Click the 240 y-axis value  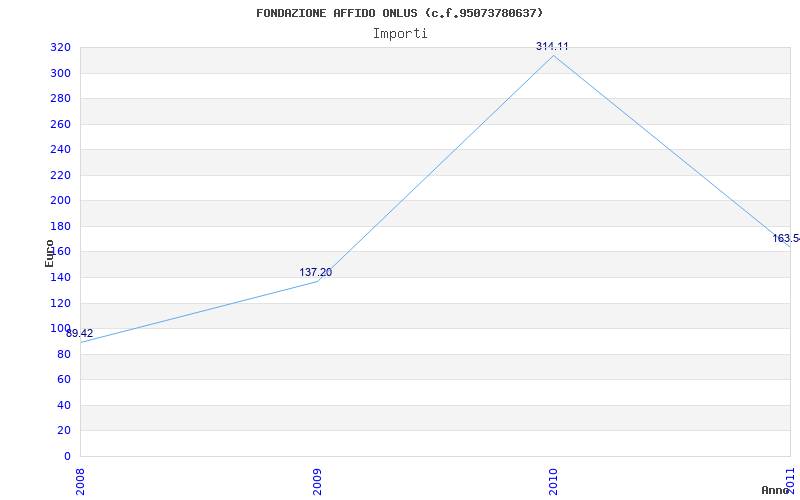tap(60, 150)
